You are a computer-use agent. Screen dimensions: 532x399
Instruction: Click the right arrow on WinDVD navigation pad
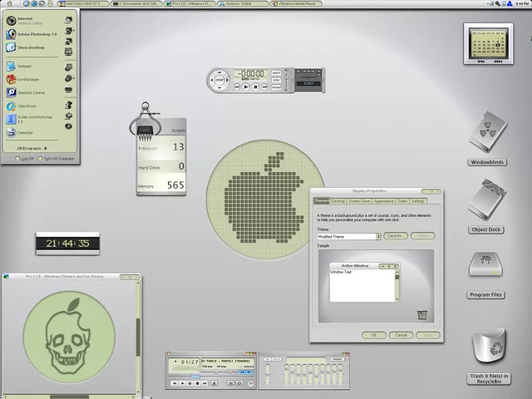[x=227, y=80]
